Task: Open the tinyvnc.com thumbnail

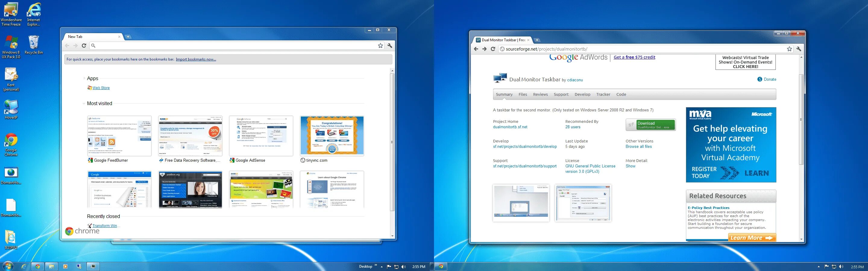Action: (x=332, y=136)
